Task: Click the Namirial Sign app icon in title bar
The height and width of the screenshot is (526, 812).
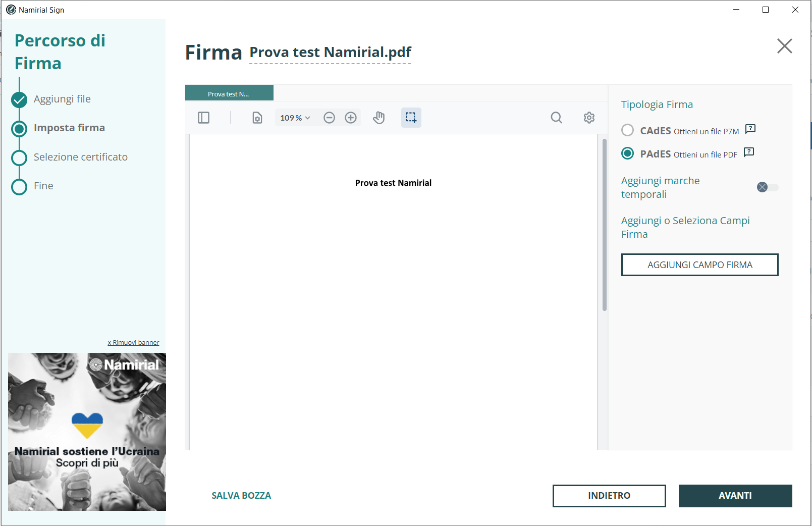Action: [x=11, y=10]
